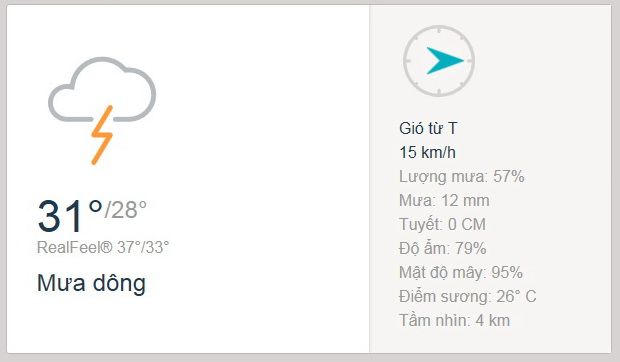
Task: Click the grey cloud outline
Action: (x=102, y=89)
